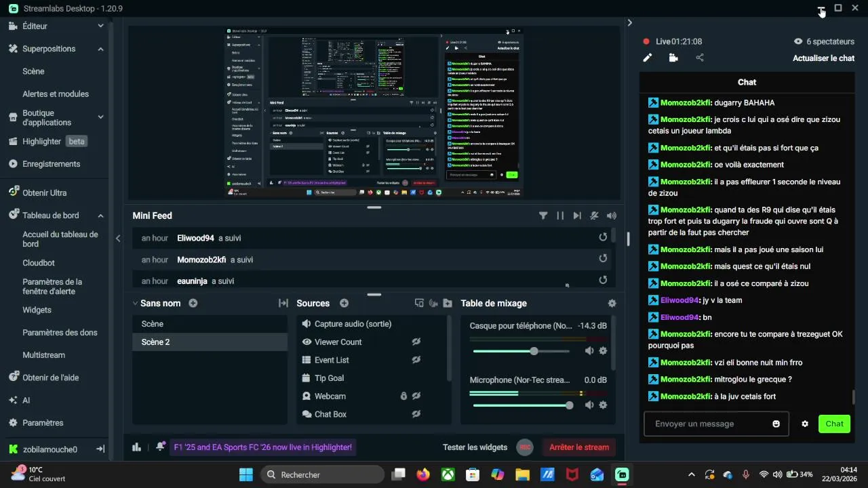This screenshot has height=488, width=868.
Task: Pause the Mini Feed event queue
Action: point(560,216)
